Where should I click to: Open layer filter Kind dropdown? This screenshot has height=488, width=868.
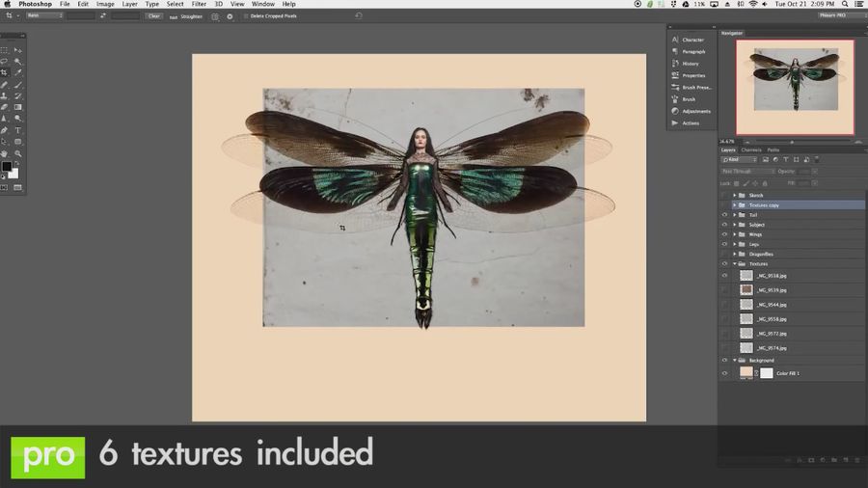coord(739,159)
